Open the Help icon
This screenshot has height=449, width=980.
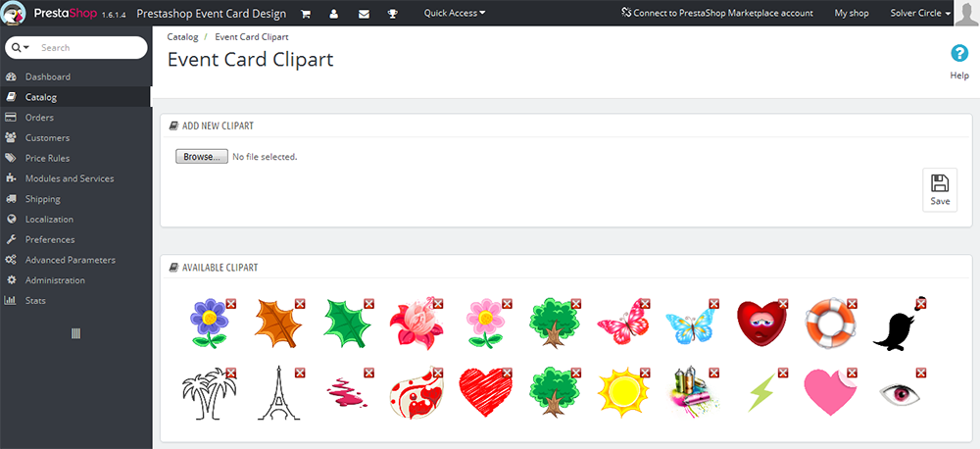pyautogui.click(x=959, y=54)
